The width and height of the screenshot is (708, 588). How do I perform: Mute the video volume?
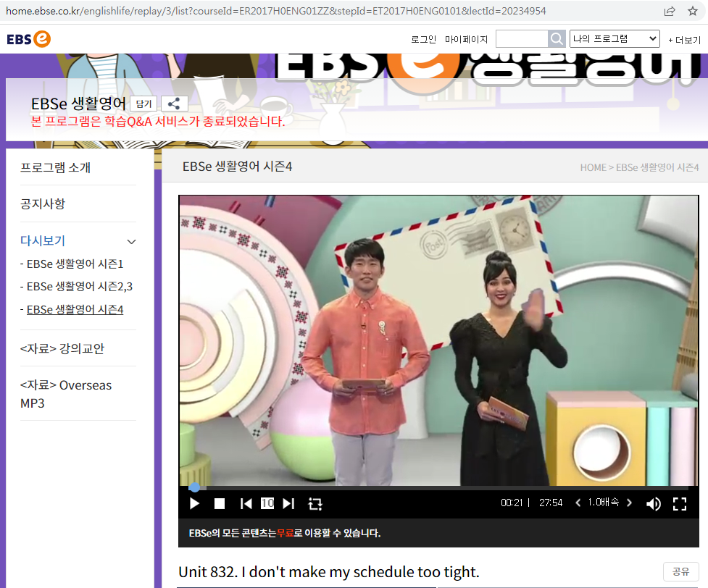(x=654, y=503)
